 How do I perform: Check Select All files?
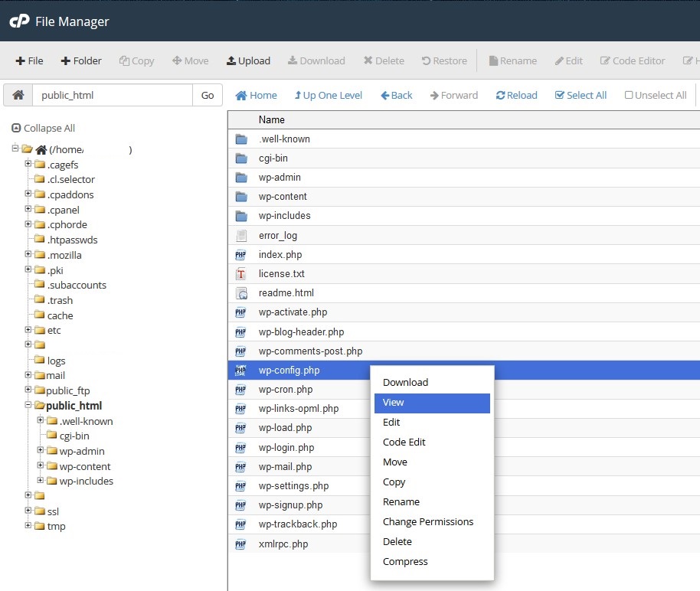pyautogui.click(x=581, y=95)
